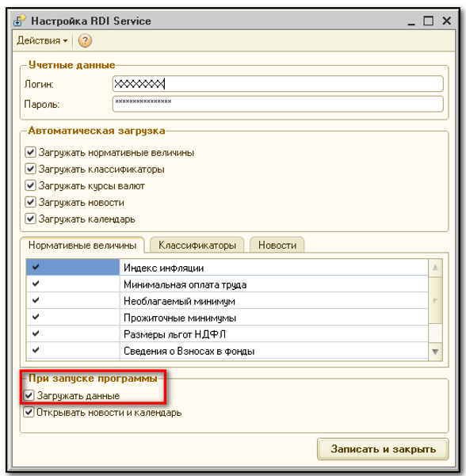The height and width of the screenshot is (476, 466).
Task: Toggle checkmark for Размеры льгот НДФЛ row
Action: pos(36,333)
